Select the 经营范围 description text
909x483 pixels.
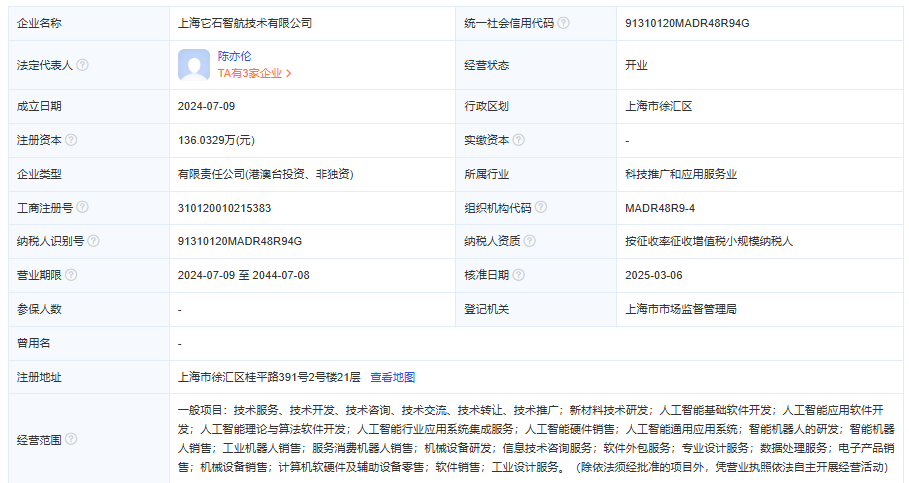click(536, 438)
